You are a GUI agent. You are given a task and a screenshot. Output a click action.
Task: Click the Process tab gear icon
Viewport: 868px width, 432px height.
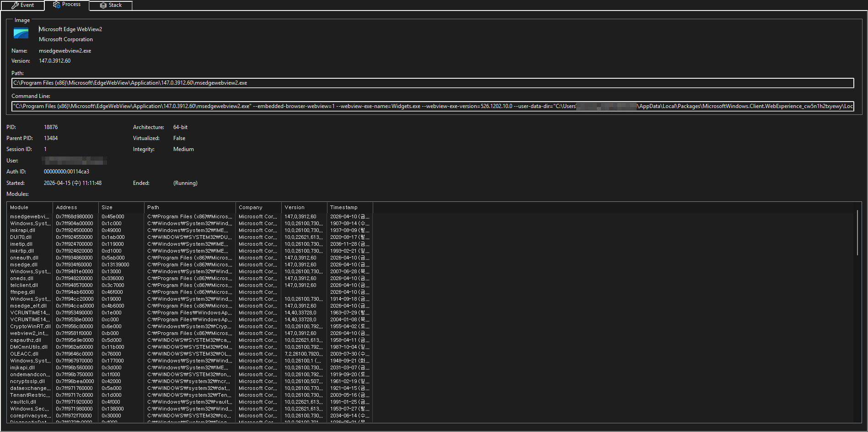click(x=57, y=5)
